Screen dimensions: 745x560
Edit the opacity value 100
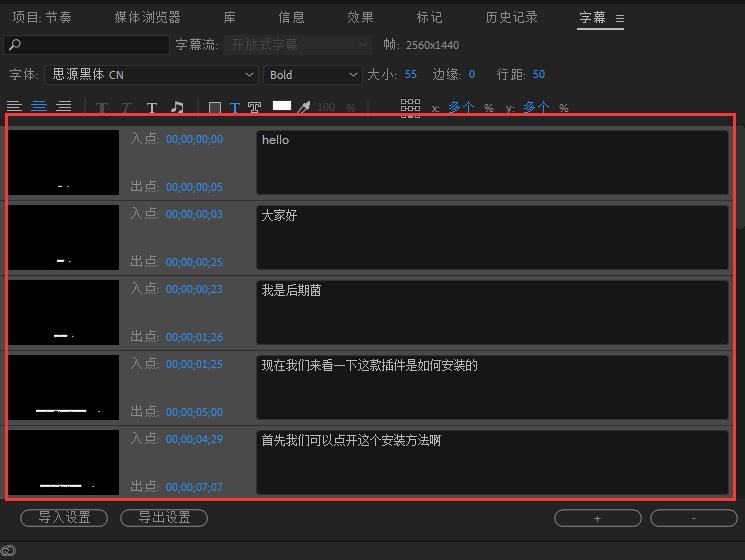(326, 108)
